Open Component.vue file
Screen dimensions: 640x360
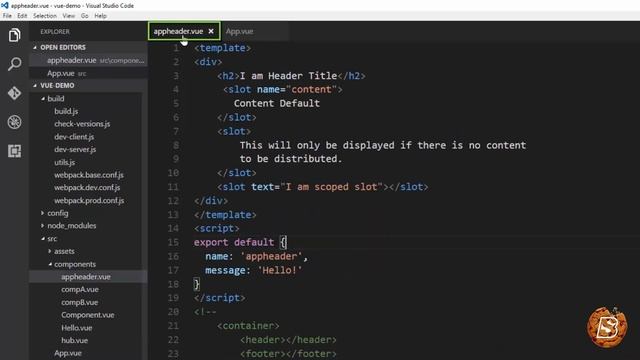click(x=88, y=315)
